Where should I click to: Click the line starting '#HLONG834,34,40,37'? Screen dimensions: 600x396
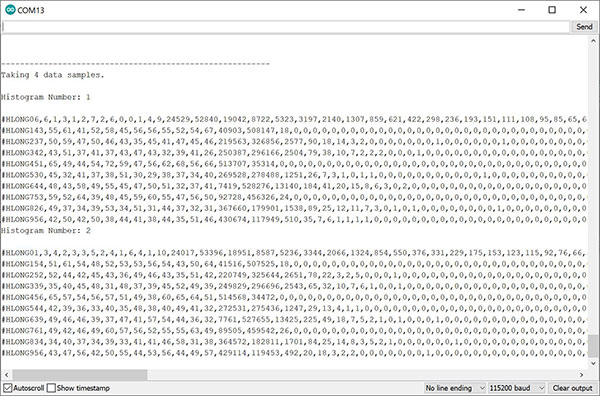[x=294, y=342]
